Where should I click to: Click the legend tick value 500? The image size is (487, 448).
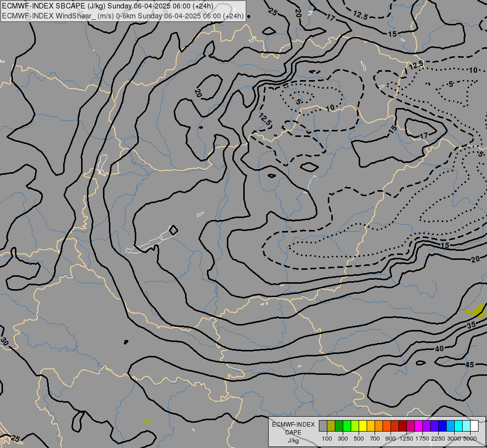pos(359,439)
